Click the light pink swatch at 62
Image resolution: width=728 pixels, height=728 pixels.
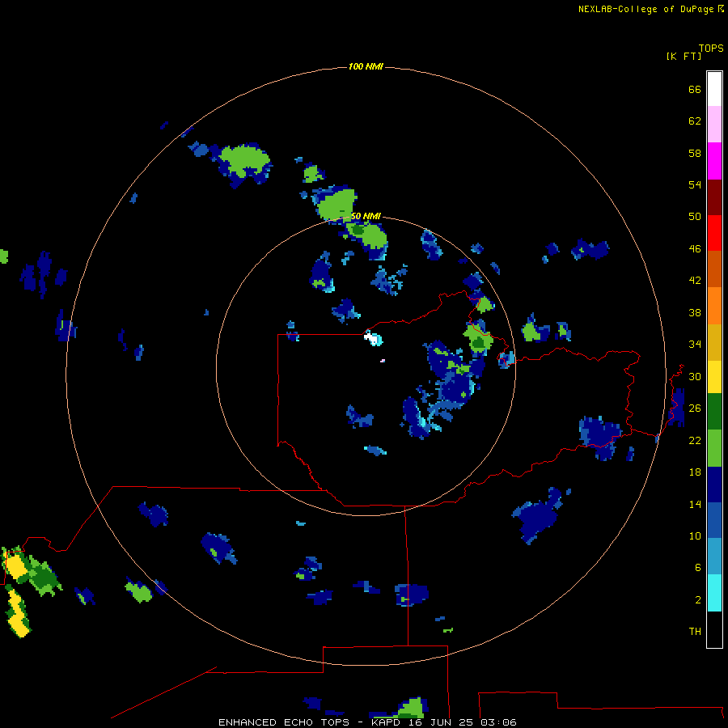(x=714, y=124)
